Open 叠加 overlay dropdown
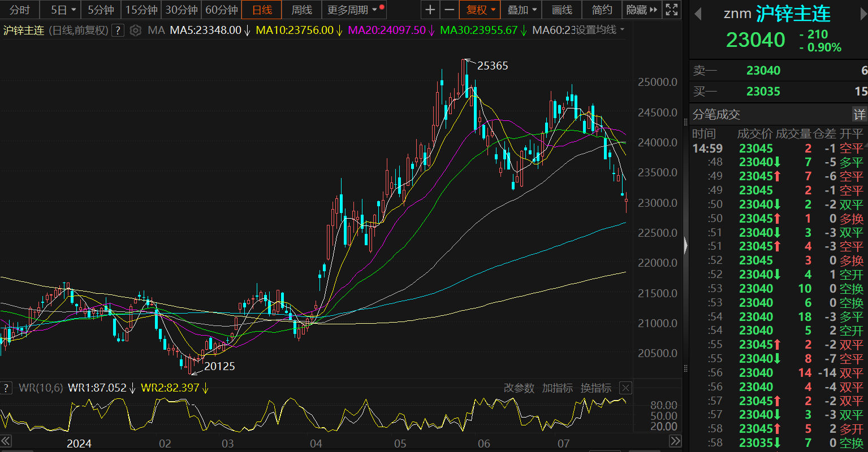The height and width of the screenshot is (452, 868). [521, 10]
